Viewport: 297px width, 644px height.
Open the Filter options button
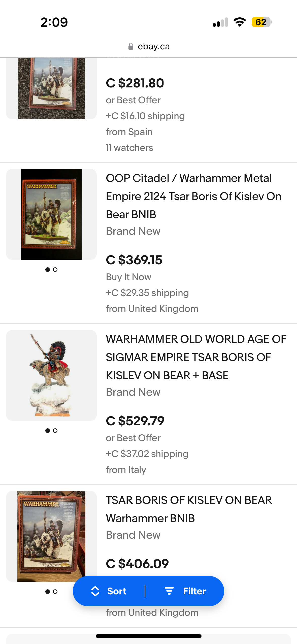point(186,591)
